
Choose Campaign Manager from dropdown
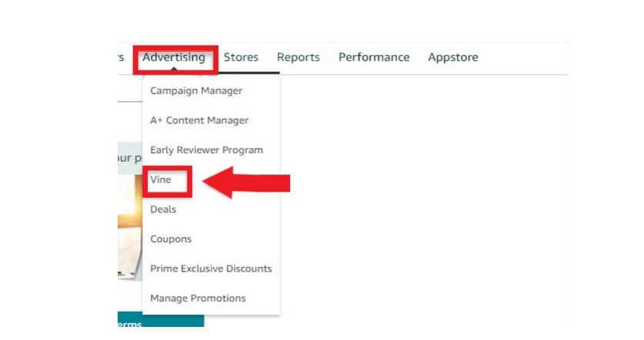[x=196, y=91]
